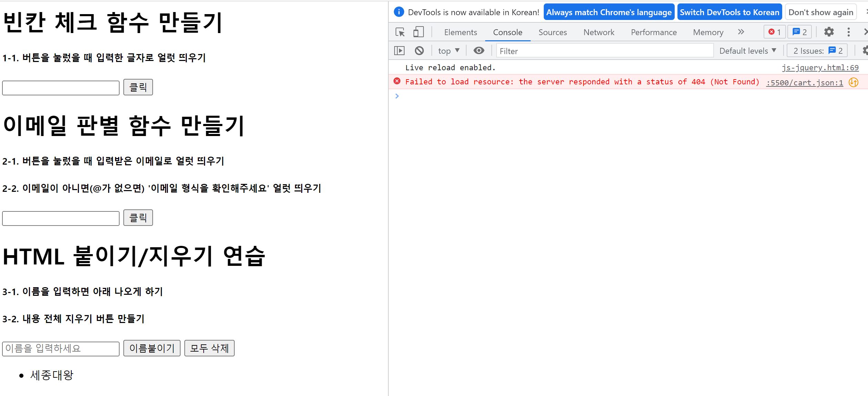
Task: Clear the console with the ban icon
Action: pyautogui.click(x=419, y=51)
